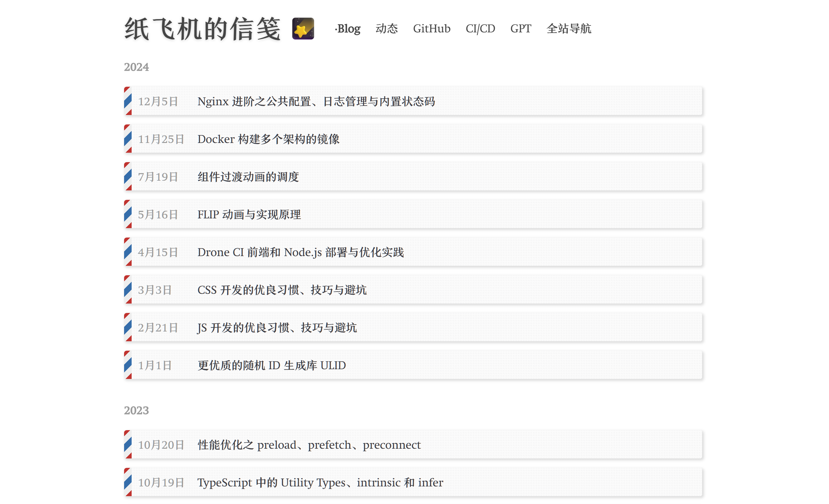Open the Drone CI 前端和 Node.js post
Screen dimensions: 829x504
tap(300, 252)
